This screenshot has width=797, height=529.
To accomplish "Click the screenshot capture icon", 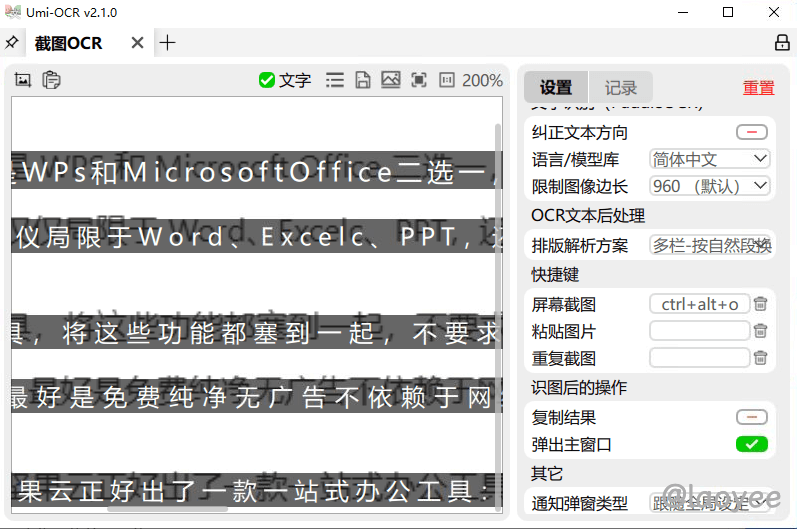I will 23,80.
